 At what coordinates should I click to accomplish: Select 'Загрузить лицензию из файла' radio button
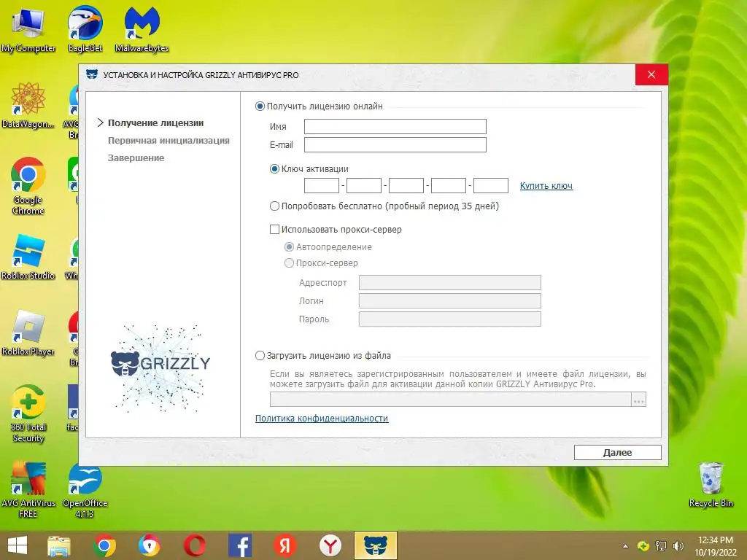[260, 356]
